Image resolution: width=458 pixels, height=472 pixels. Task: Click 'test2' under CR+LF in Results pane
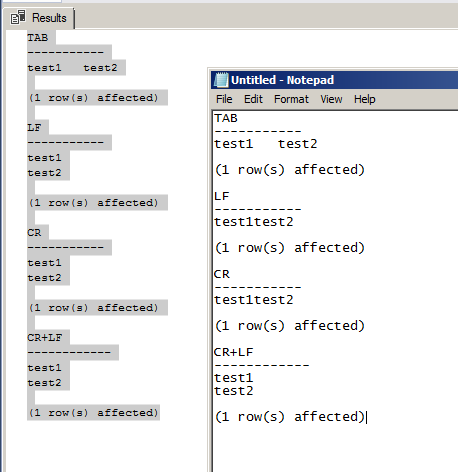[45, 383]
